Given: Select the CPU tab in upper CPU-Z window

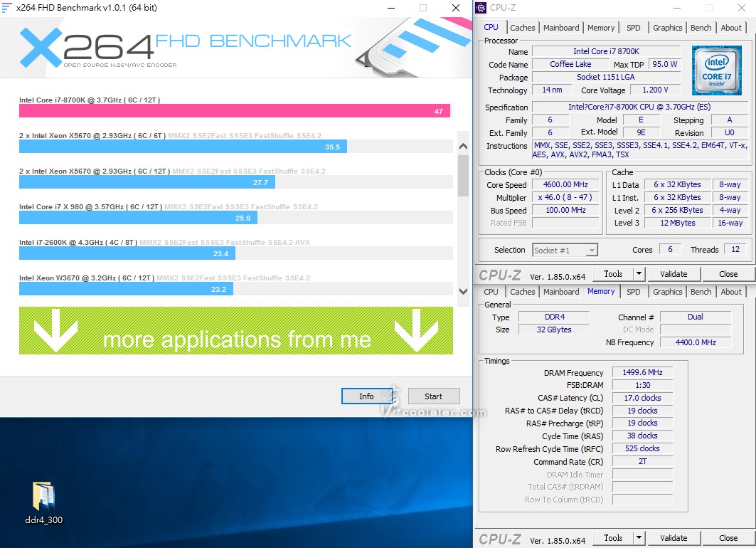Looking at the screenshot, I should 491,27.
